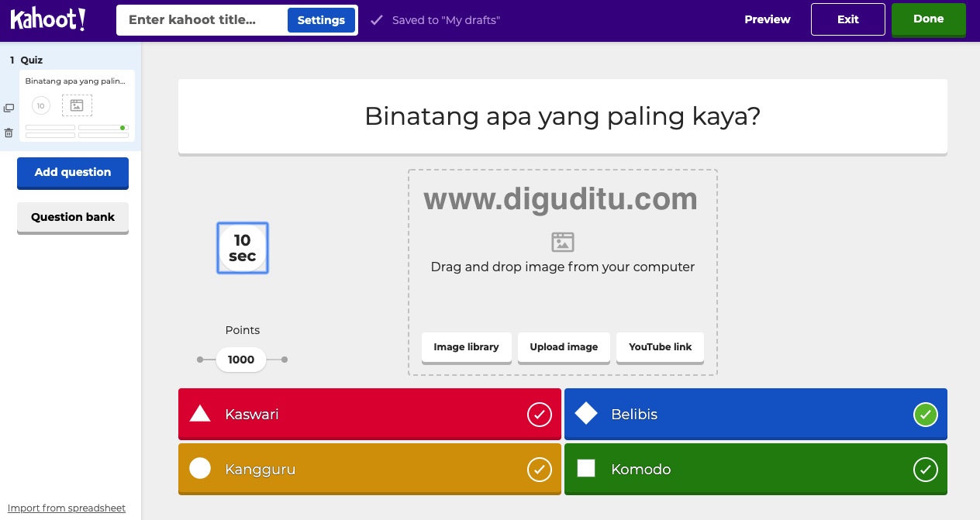The image size is (980, 520).
Task: Mark Kaswari as a correct answer
Action: click(x=540, y=414)
